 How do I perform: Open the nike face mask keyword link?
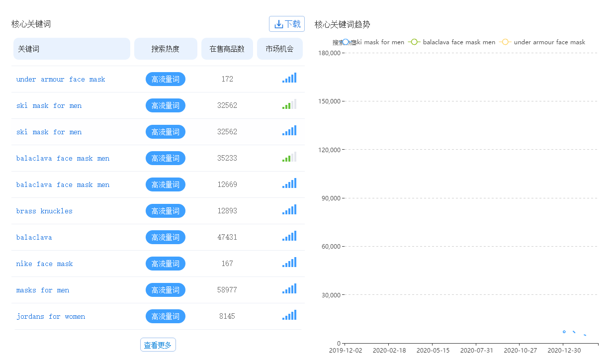[x=44, y=264]
